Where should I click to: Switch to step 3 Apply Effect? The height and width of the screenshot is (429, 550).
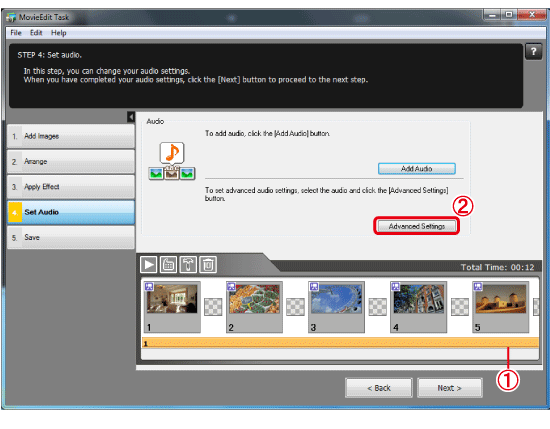(71, 187)
